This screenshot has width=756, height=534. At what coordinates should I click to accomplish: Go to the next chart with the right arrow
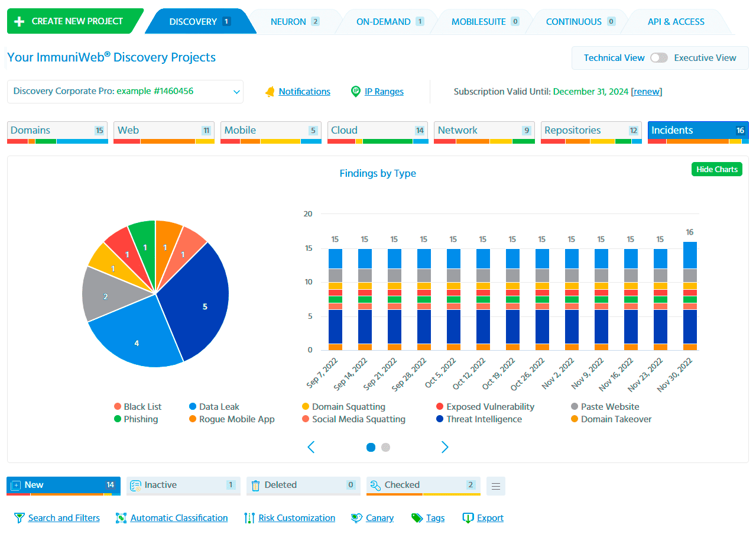445,447
